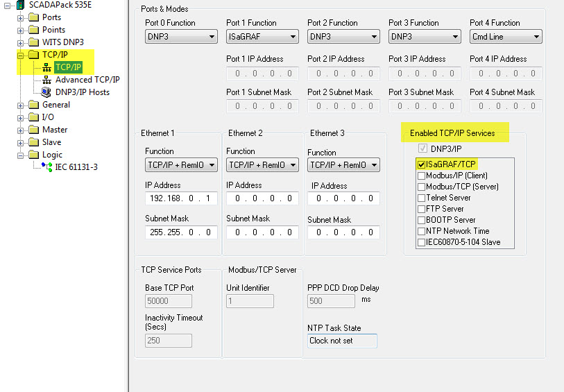
Task: Click the IEC 61131-3 logic icon
Action: 46,167
